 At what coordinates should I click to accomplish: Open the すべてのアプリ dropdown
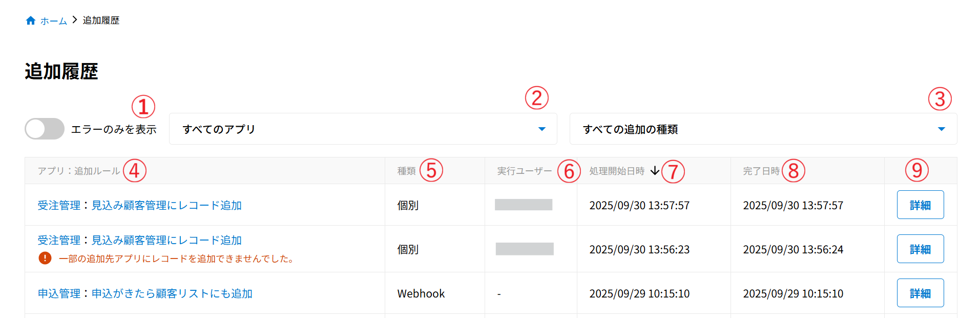362,129
